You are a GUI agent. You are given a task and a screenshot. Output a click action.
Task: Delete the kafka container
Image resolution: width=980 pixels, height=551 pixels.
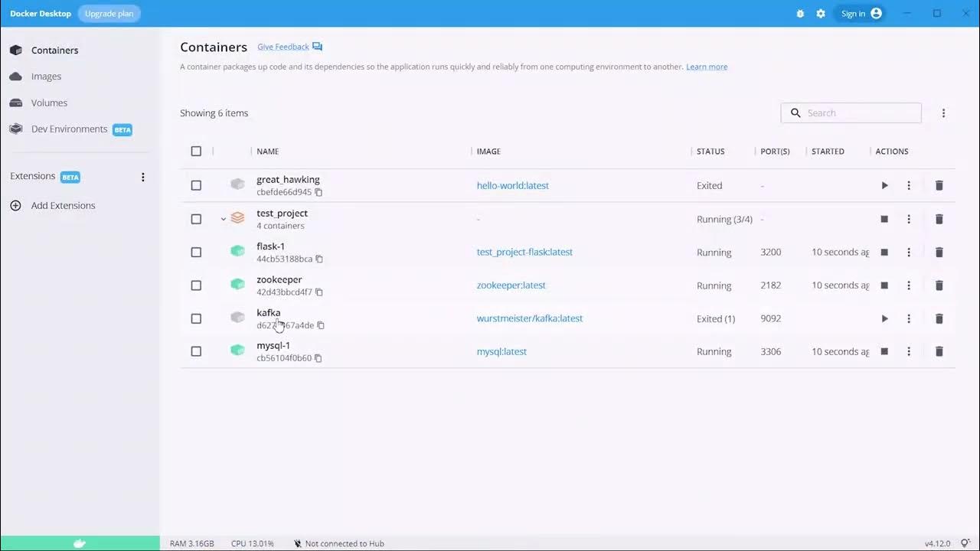(939, 318)
